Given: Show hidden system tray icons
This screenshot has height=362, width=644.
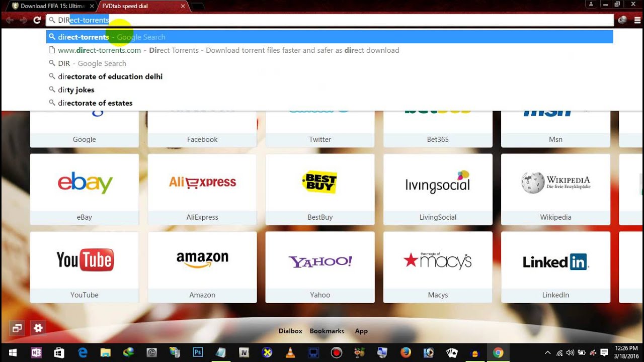Looking at the screenshot, I should tap(548, 352).
